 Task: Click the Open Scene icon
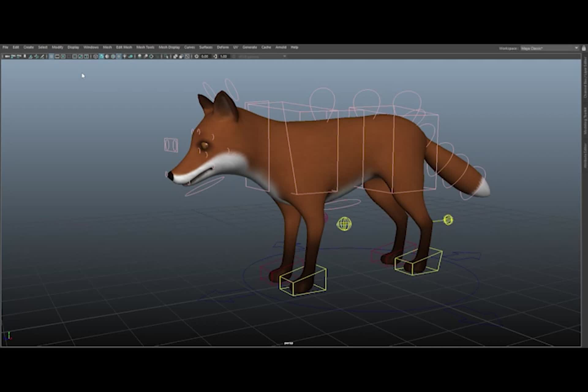tap(13, 57)
